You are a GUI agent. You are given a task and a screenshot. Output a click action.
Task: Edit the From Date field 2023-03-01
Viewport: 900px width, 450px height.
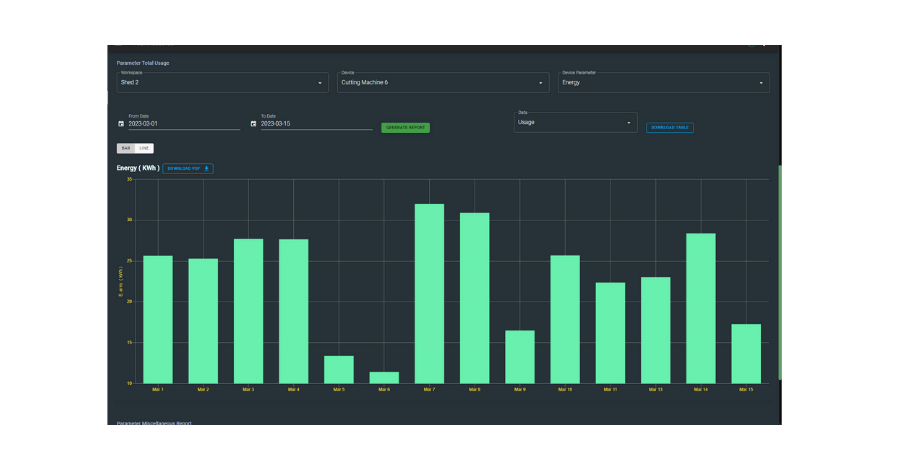point(184,123)
